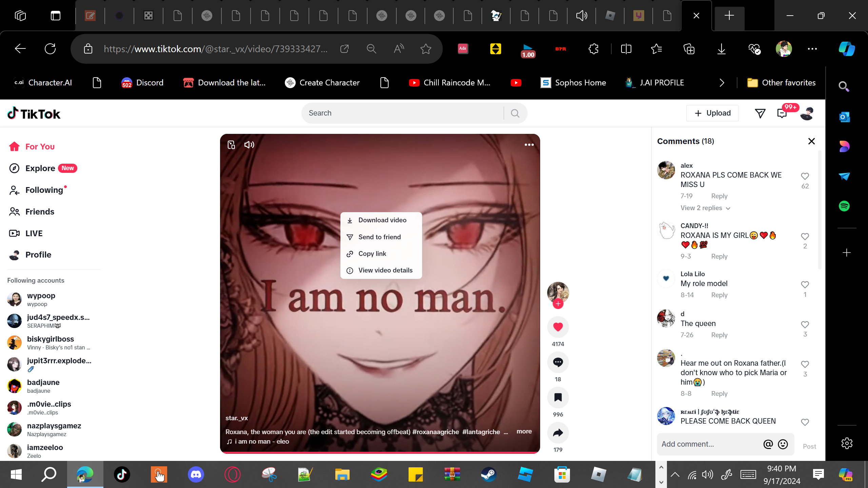Click the @ mention icon in comment box
Image resolution: width=868 pixels, height=488 pixels.
[x=768, y=444]
